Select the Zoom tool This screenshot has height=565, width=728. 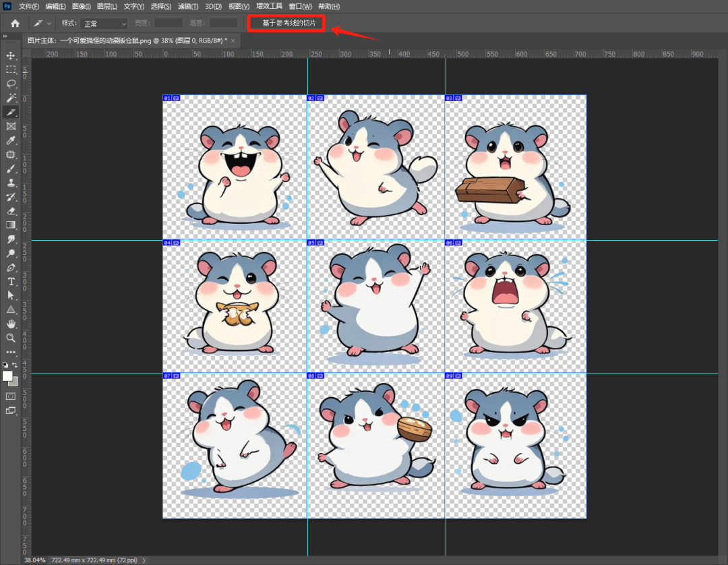pos(11,338)
